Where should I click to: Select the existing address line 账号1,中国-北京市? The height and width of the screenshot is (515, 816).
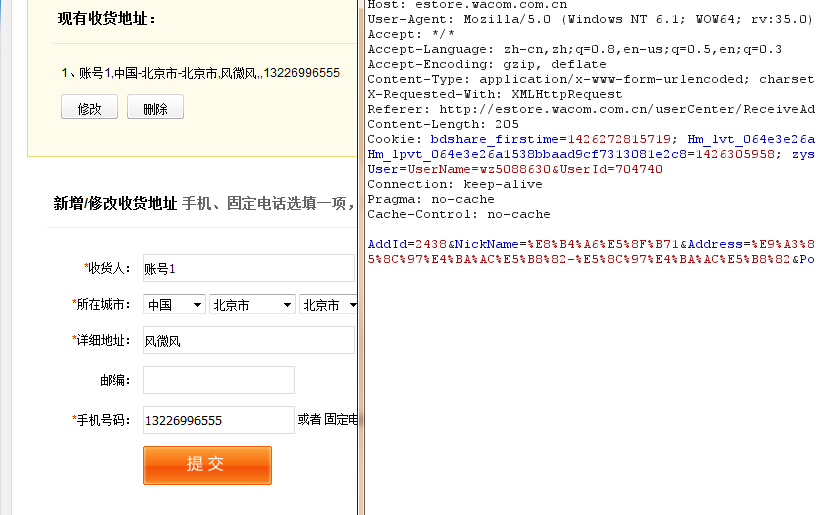pos(200,73)
